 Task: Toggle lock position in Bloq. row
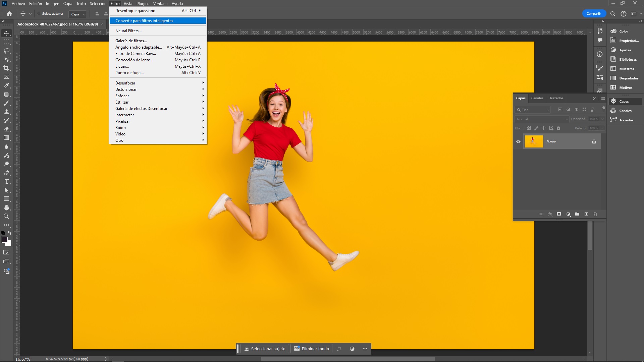coord(544,128)
